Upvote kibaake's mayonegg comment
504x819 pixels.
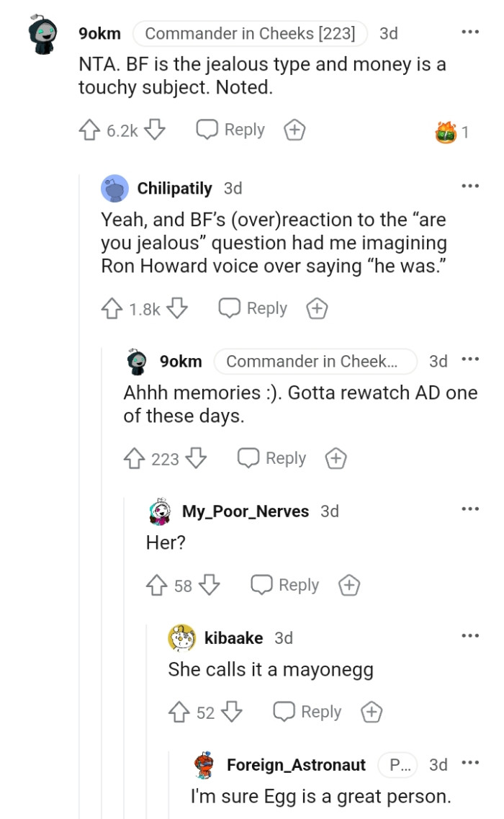point(178,712)
